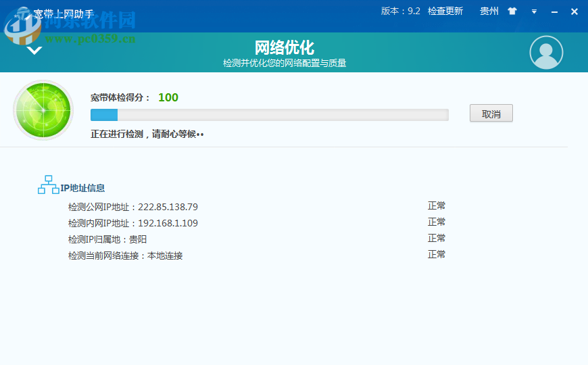The image size is (588, 365).
Task: Click 检查更新 to check for updates
Action: click(x=445, y=11)
